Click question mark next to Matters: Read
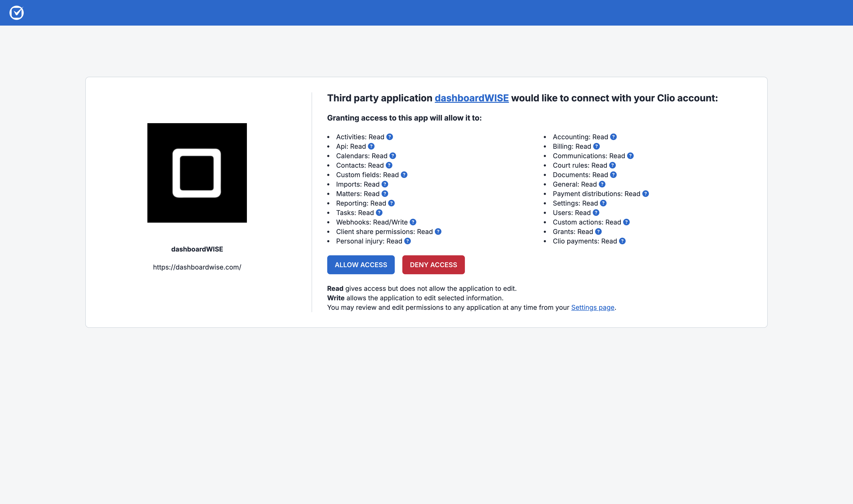The width and height of the screenshot is (853, 504). click(x=385, y=193)
